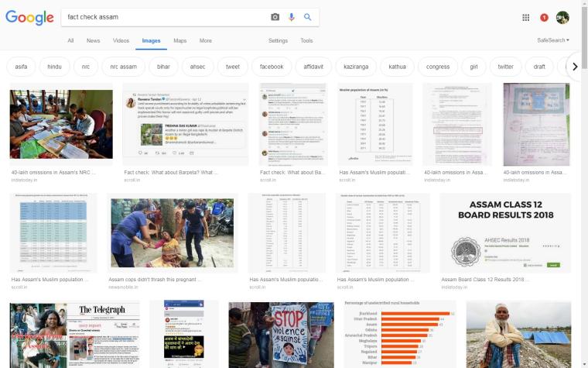This screenshot has width=588, height=368.
Task: Select the 'nrc assam' suggestion chip
Action: [123, 67]
